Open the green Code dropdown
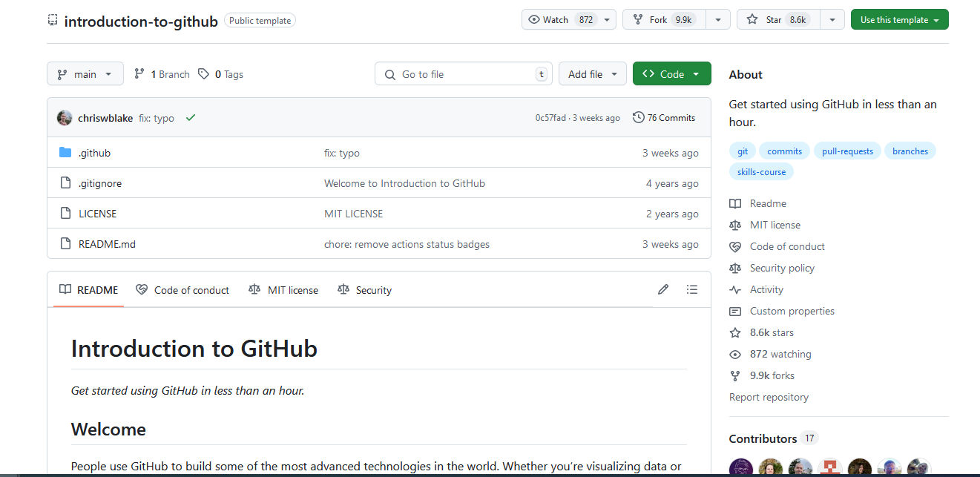This screenshot has width=980, height=477. (671, 74)
